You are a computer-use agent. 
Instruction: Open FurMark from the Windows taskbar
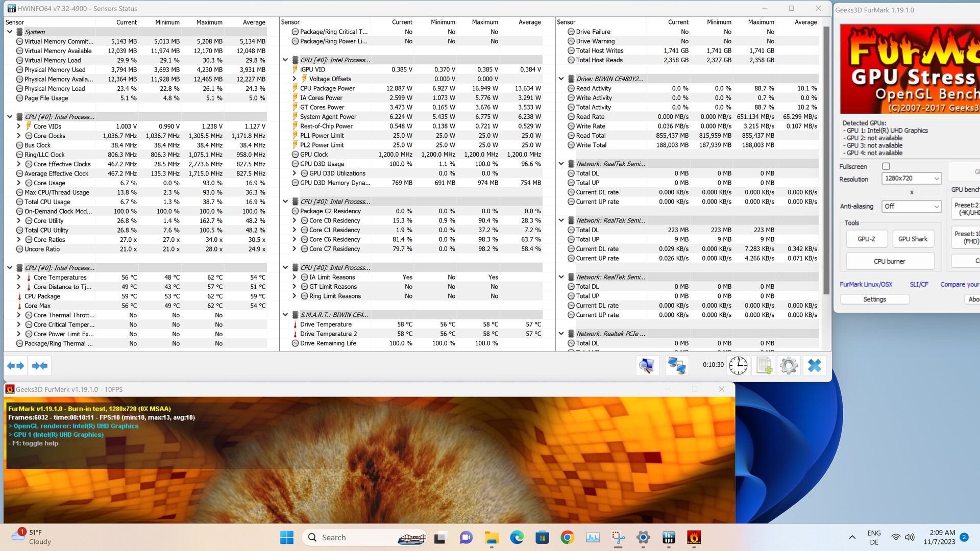click(x=693, y=537)
